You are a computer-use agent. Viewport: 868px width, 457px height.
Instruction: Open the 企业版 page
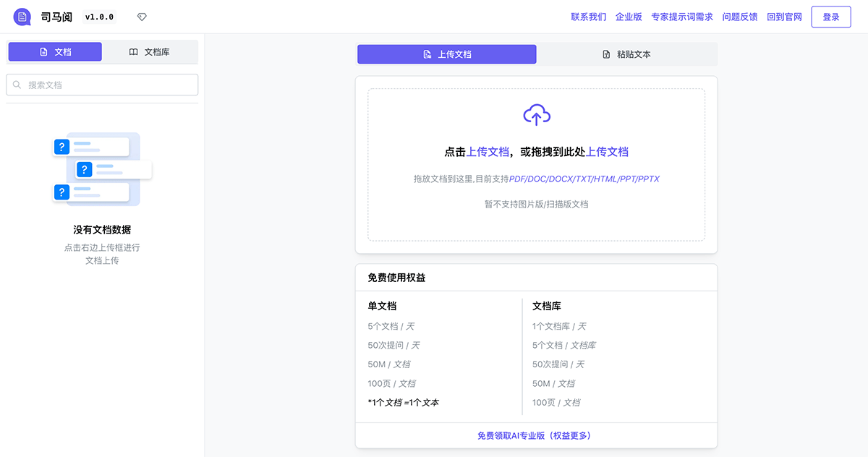coord(629,17)
